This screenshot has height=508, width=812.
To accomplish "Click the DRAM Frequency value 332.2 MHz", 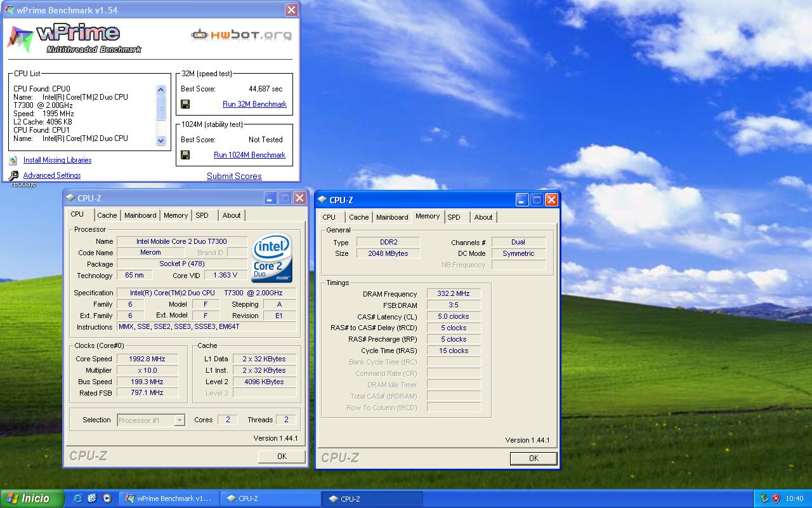I will (454, 294).
